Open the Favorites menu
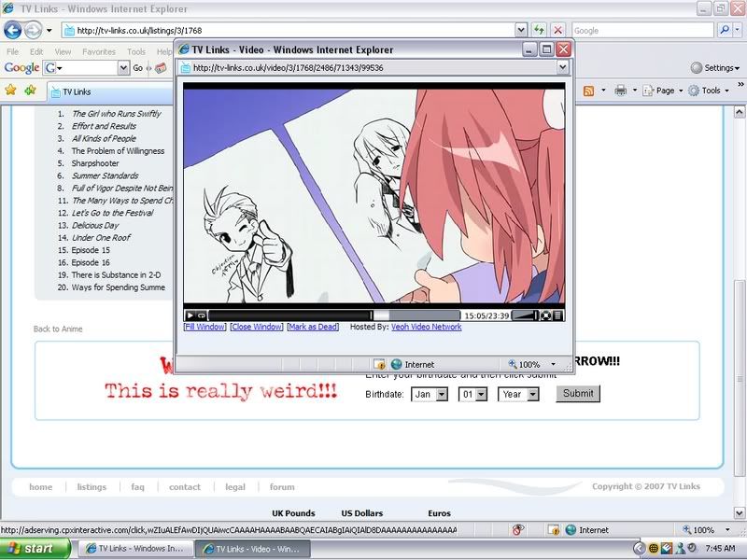The image size is (747, 560). (x=99, y=51)
